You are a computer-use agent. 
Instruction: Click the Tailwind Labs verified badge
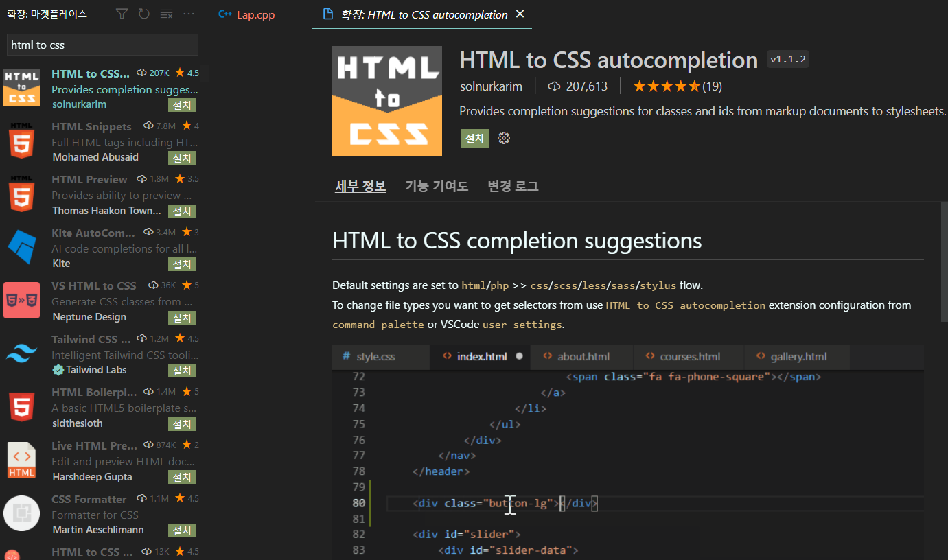(58, 370)
